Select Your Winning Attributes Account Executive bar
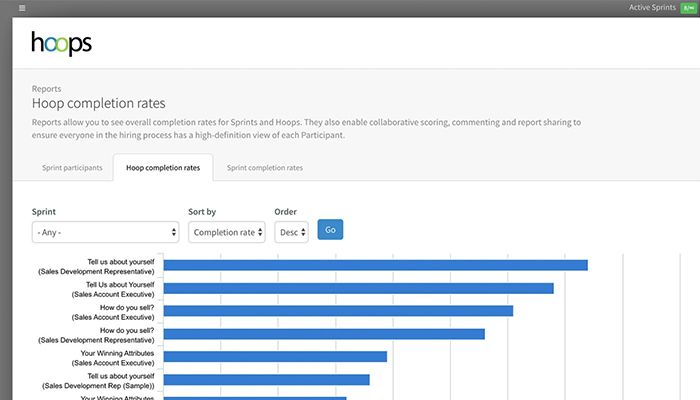The height and width of the screenshot is (400, 700). pos(275,357)
